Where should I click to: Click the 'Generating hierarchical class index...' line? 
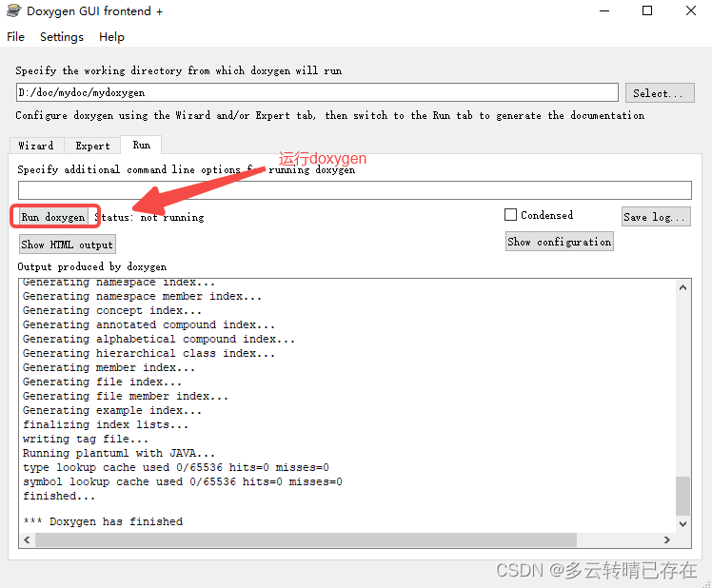point(148,353)
